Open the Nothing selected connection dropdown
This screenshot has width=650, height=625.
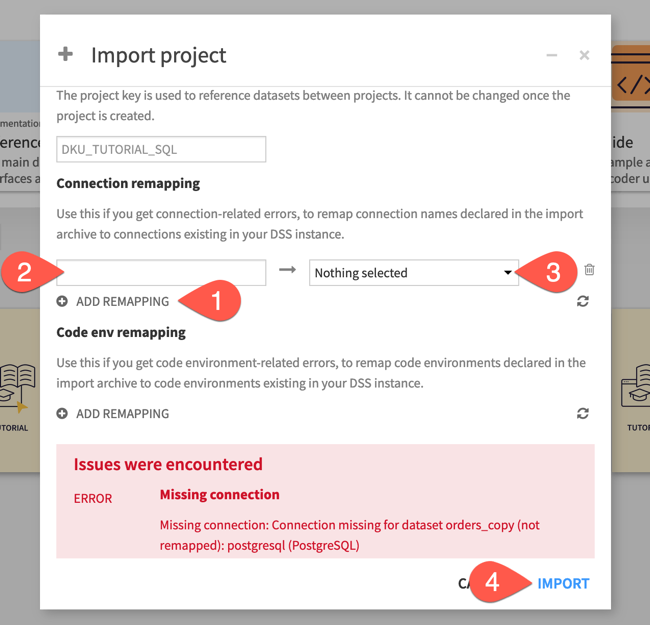414,272
